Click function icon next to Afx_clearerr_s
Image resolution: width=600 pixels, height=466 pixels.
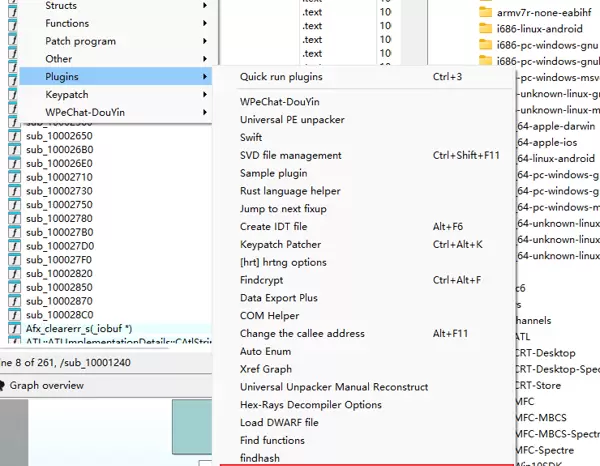(x=14, y=328)
